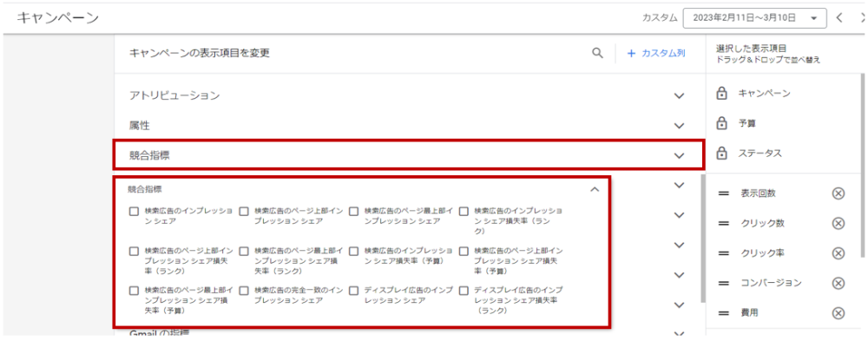
Task: Remove クリック率 column with X icon
Action: (838, 253)
